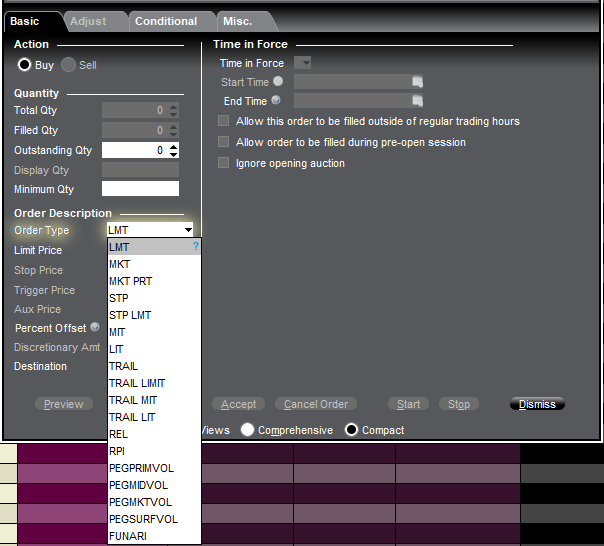604x546 pixels.
Task: Click the Percent Offset info icon
Action: pyautogui.click(x=95, y=327)
